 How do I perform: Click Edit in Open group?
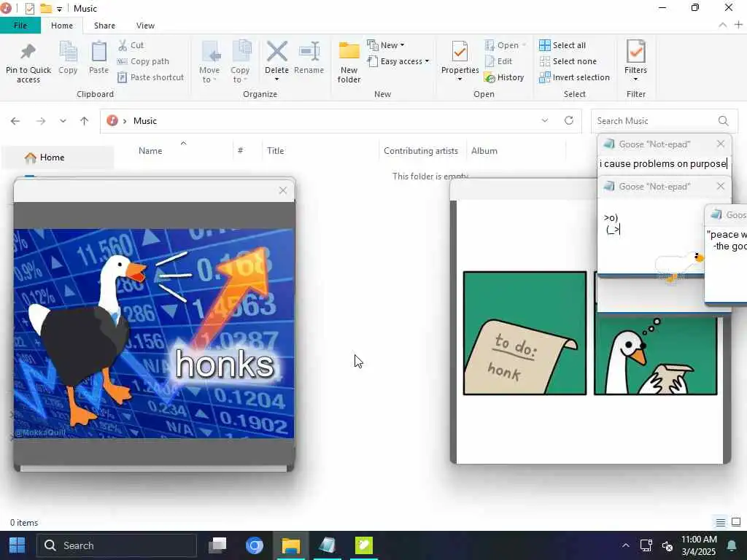pos(499,61)
